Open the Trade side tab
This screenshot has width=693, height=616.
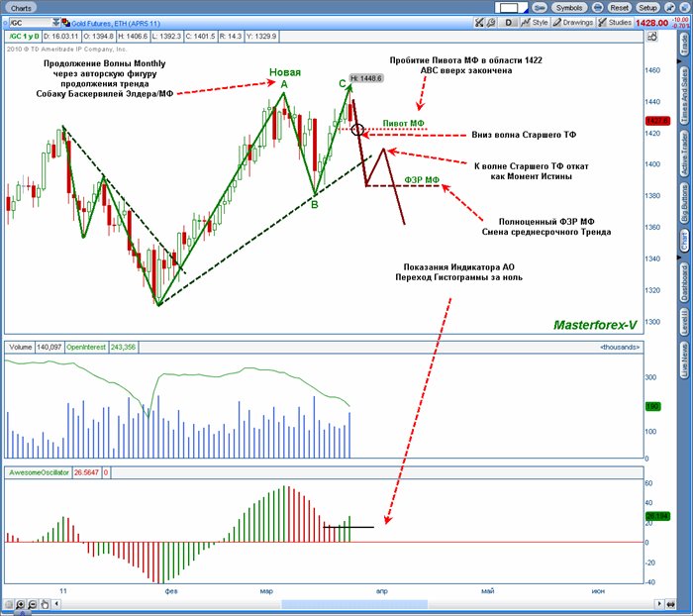point(684,46)
